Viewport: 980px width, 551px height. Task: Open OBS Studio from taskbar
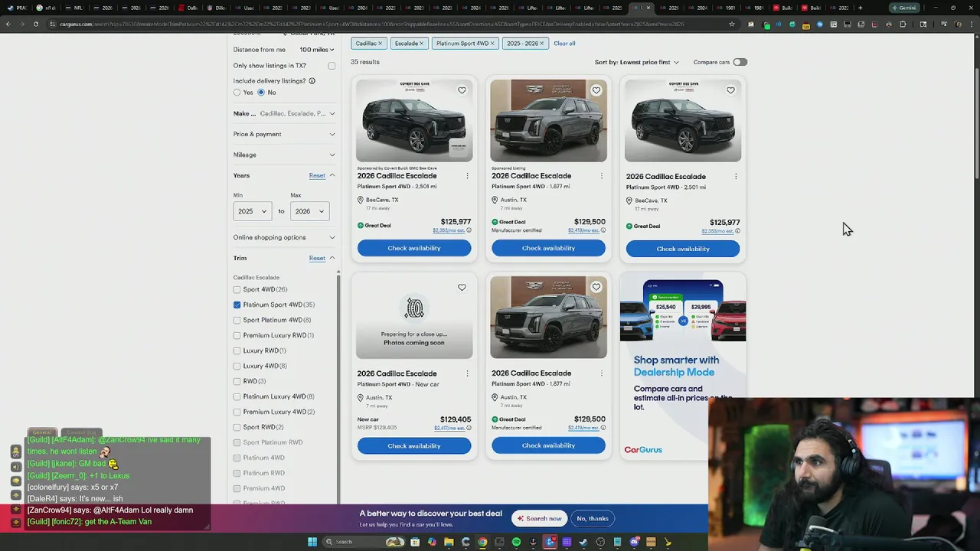(600, 542)
